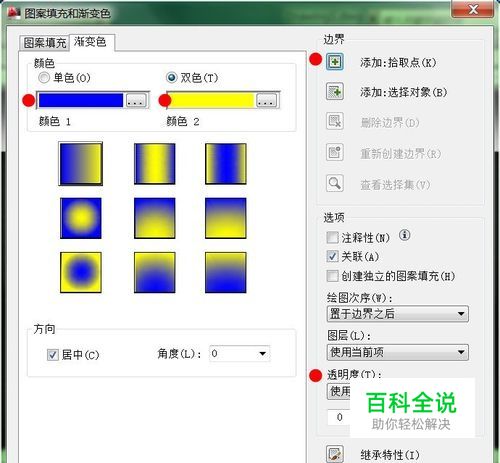The width and height of the screenshot is (500, 463).
Task: Click the Inherit Properties (继承特性) icon
Action: [335, 454]
